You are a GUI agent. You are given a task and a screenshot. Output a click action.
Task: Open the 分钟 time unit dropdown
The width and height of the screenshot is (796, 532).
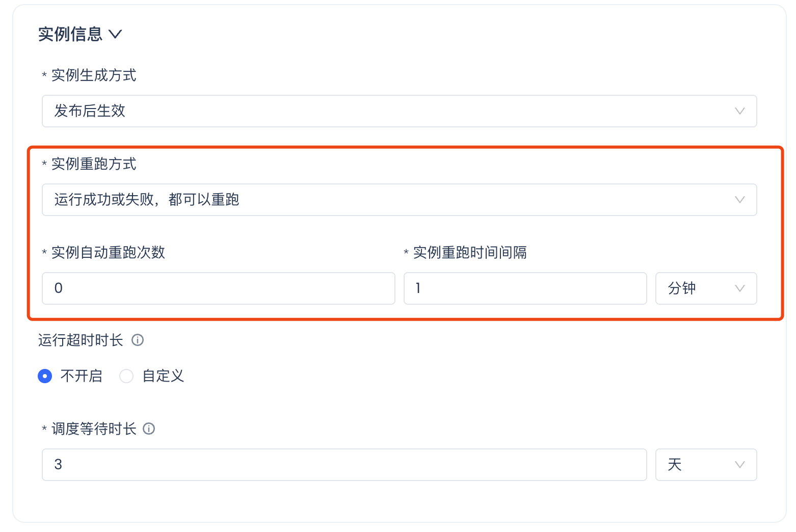pyautogui.click(x=706, y=288)
